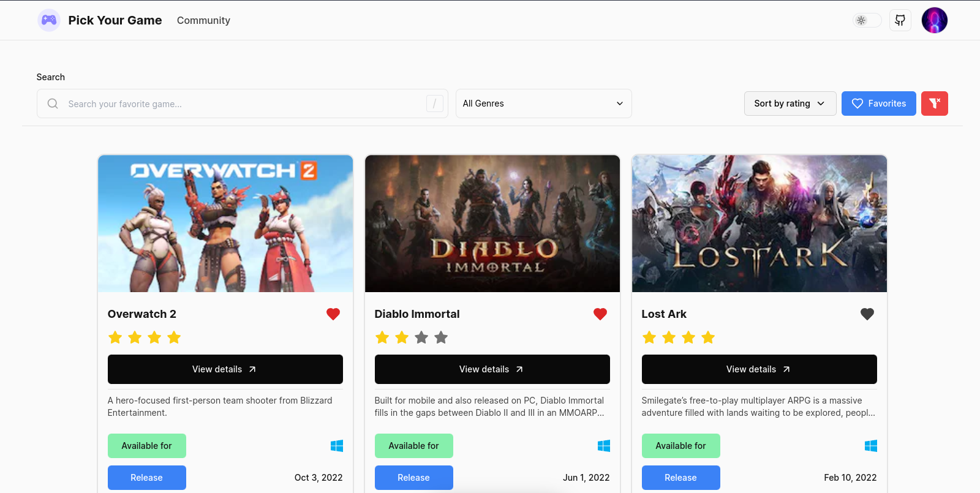Click the third gray star of Diablo Immortal

[x=421, y=337]
